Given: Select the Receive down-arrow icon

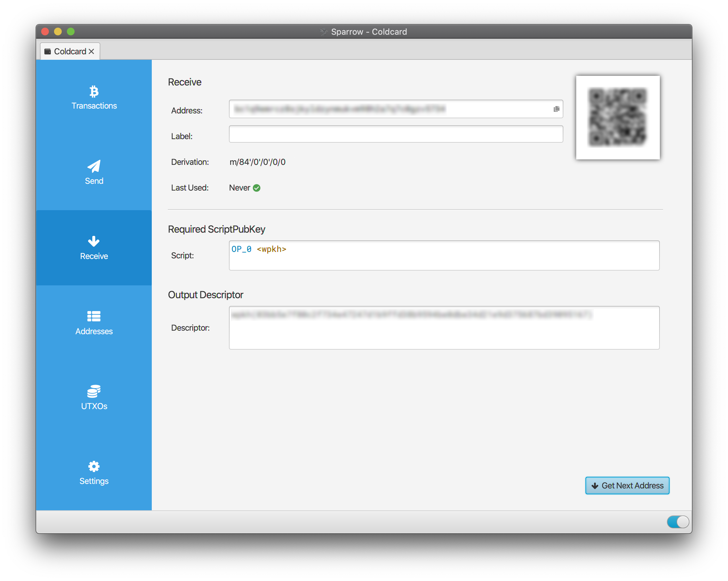Looking at the screenshot, I should pos(94,241).
